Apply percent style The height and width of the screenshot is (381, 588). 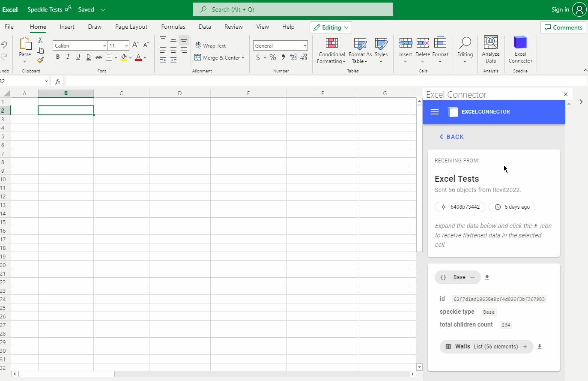pyautogui.click(x=273, y=57)
